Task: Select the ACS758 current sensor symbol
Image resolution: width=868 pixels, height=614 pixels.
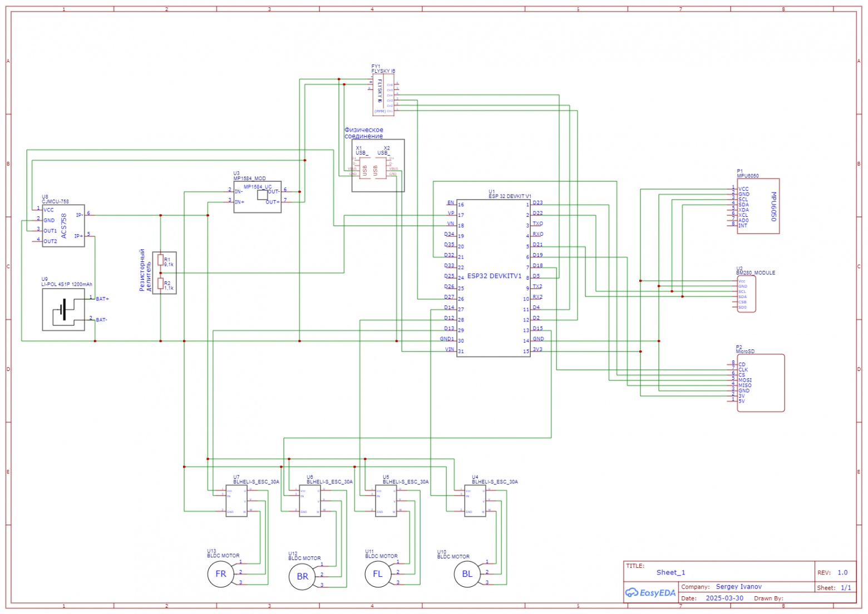Action: 63,225
